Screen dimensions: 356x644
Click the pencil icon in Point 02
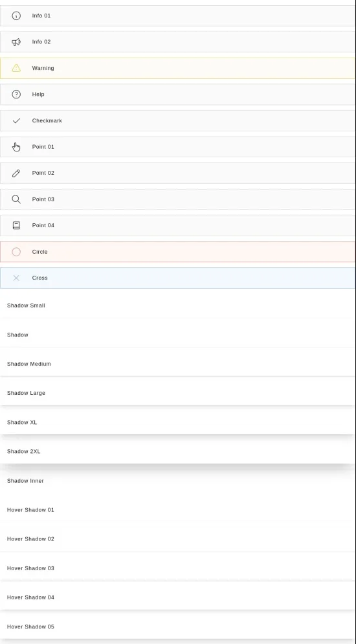coord(16,173)
